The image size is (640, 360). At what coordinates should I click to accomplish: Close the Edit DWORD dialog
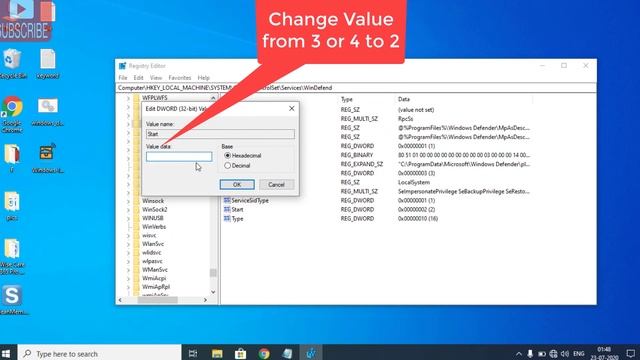pyautogui.click(x=291, y=108)
